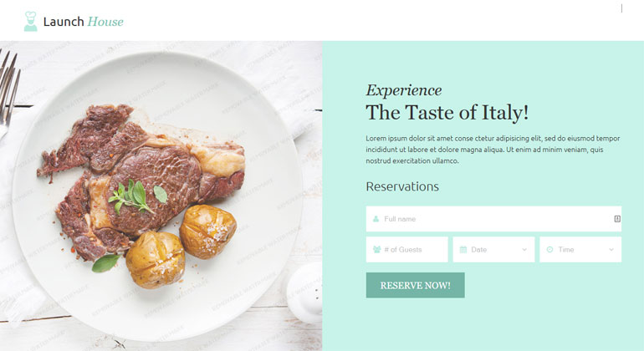Image resolution: width=644 pixels, height=351 pixels.
Task: Click the autofill icon in Full name field
Action: tap(617, 219)
